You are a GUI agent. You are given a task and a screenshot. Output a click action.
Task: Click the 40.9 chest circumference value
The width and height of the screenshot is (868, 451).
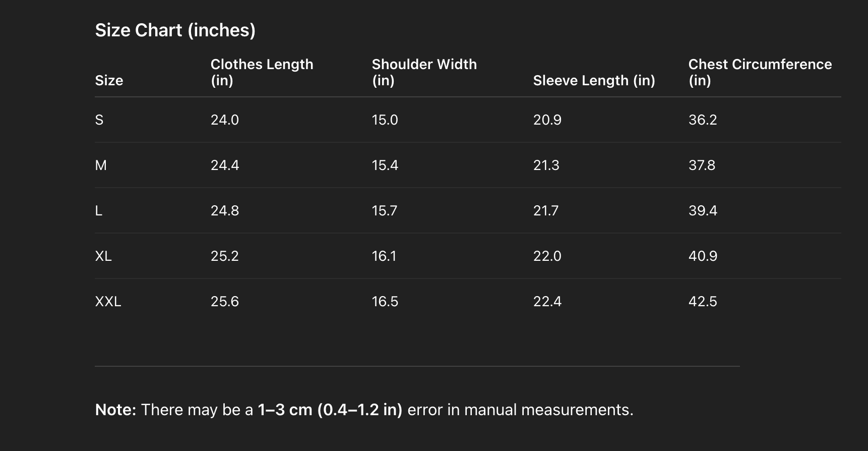pos(703,256)
